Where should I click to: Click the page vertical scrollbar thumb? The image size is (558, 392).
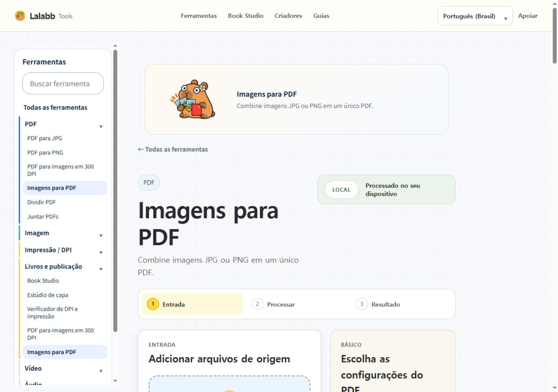click(555, 36)
